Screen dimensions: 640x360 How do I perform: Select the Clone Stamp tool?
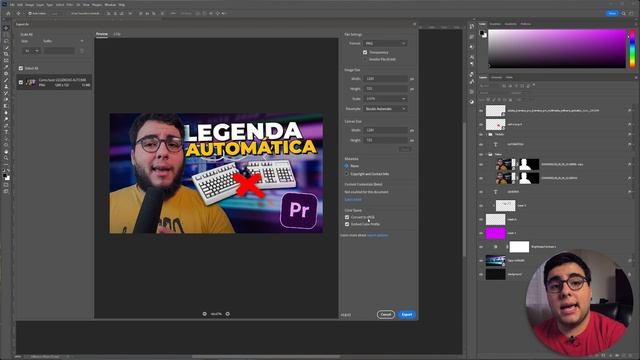pos(6,87)
